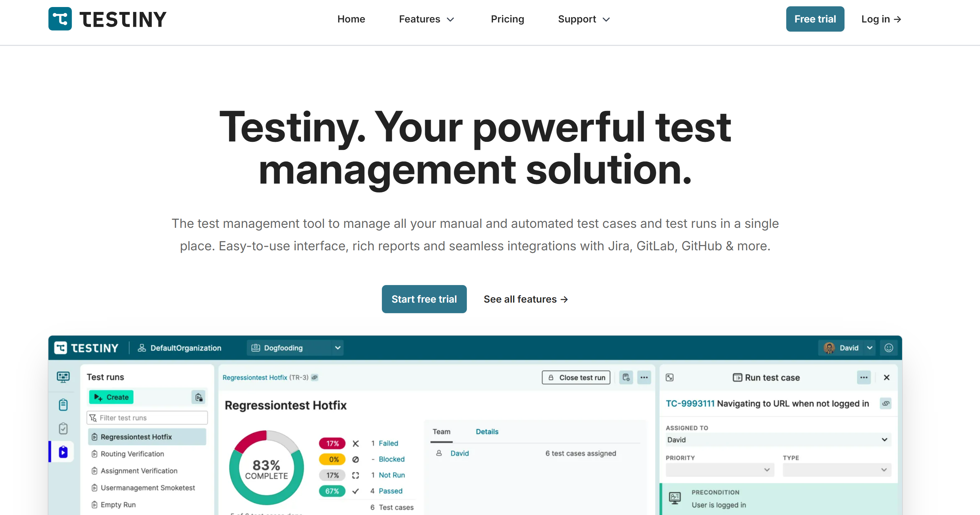Click the user icon beside David in Team
980x515 pixels.
pos(439,453)
